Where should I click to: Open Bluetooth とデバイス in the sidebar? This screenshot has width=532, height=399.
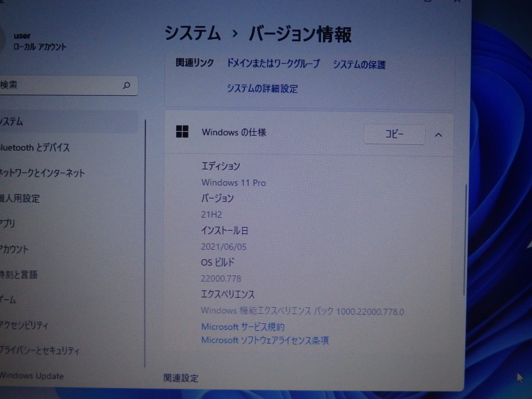(35, 148)
